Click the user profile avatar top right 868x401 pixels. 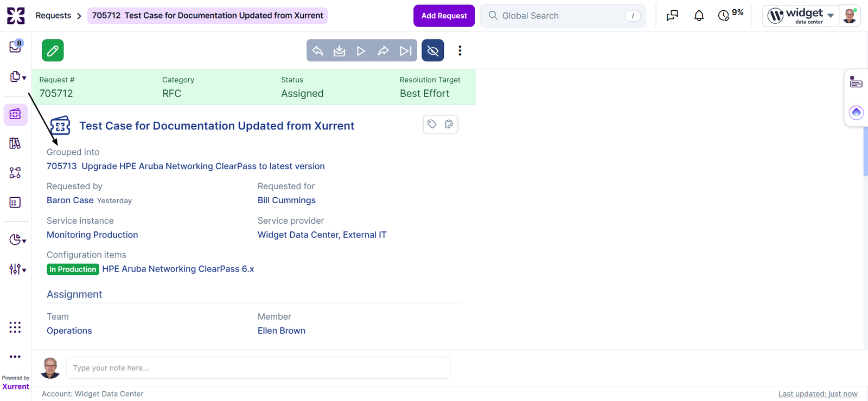coord(850,16)
